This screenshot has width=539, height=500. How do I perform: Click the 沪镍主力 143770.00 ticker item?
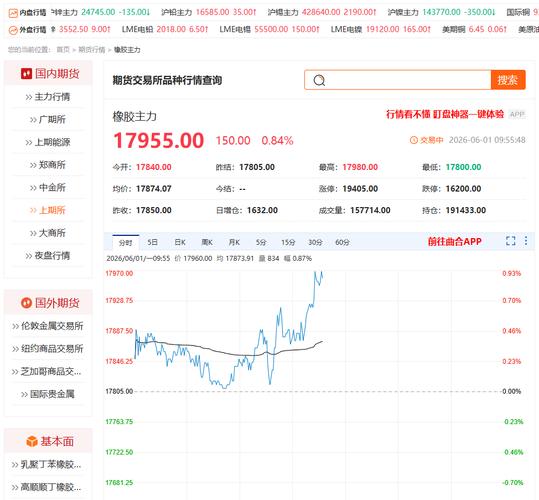point(441,12)
